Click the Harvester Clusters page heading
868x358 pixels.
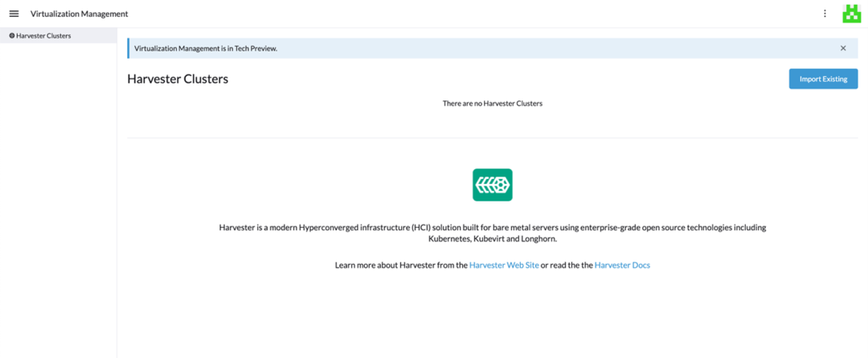[178, 79]
